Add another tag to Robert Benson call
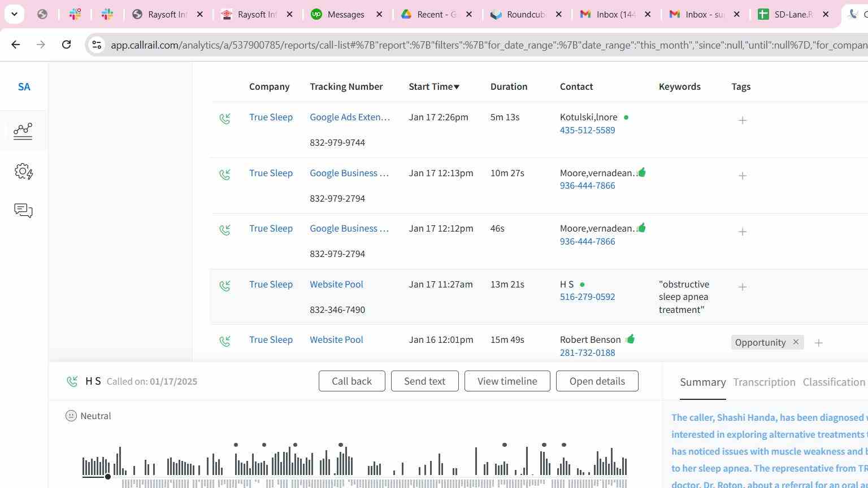868x488 pixels. click(x=818, y=343)
